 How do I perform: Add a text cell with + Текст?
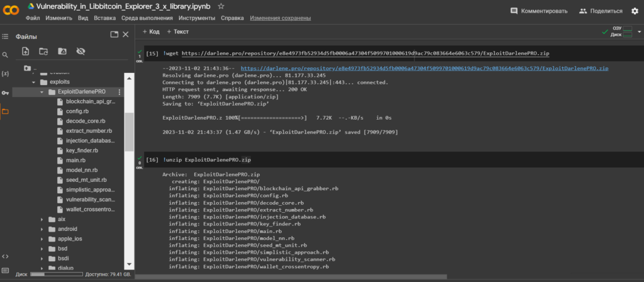[x=178, y=31]
